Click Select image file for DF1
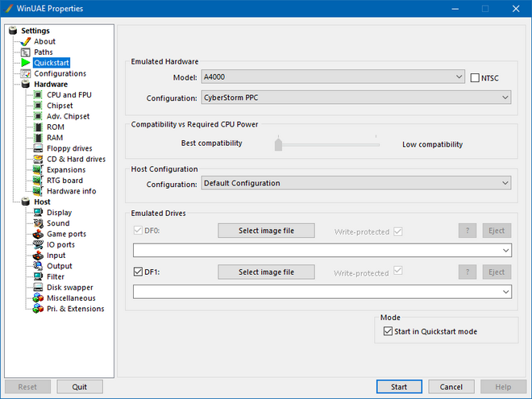This screenshot has width=532, height=399. pyautogui.click(x=266, y=272)
